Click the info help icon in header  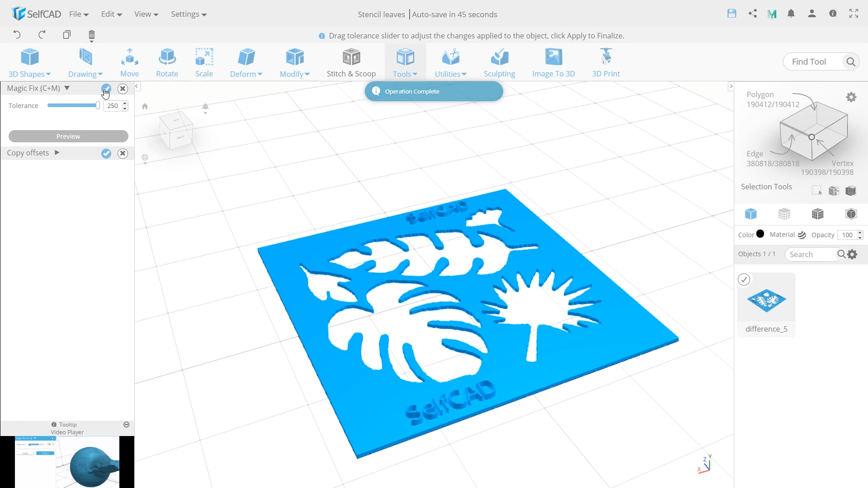(833, 14)
